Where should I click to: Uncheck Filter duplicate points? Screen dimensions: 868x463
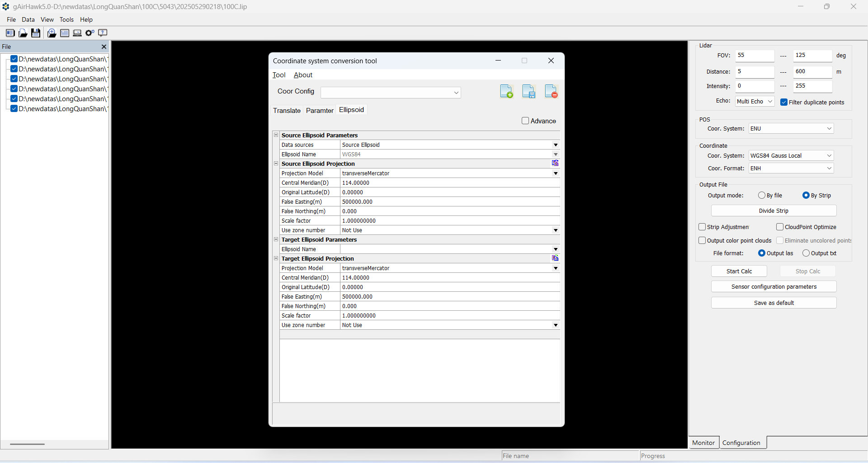coord(784,103)
